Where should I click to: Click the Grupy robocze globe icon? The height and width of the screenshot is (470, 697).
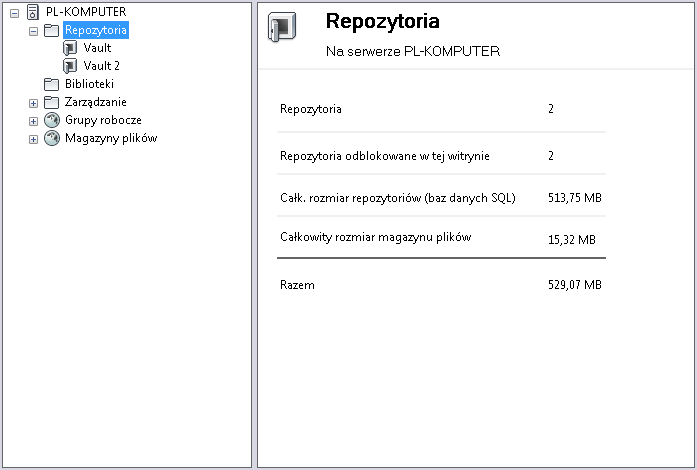click(52, 120)
